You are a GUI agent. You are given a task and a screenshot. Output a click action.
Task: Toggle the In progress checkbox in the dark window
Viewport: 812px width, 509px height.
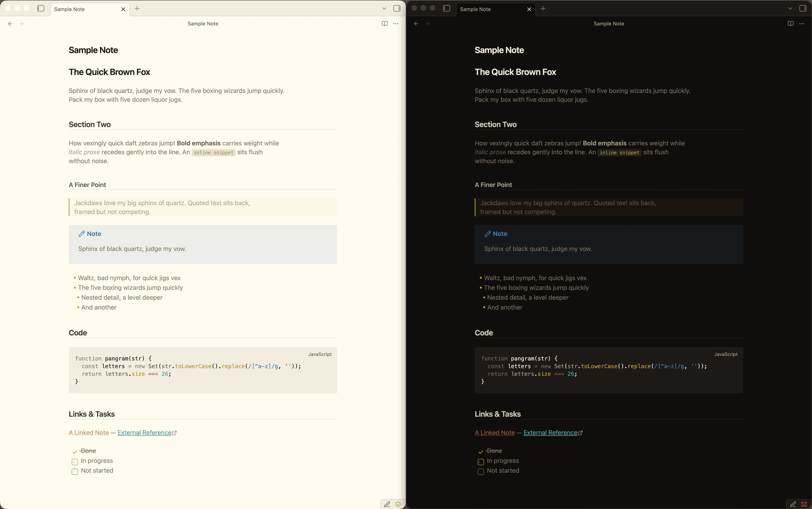481,462
